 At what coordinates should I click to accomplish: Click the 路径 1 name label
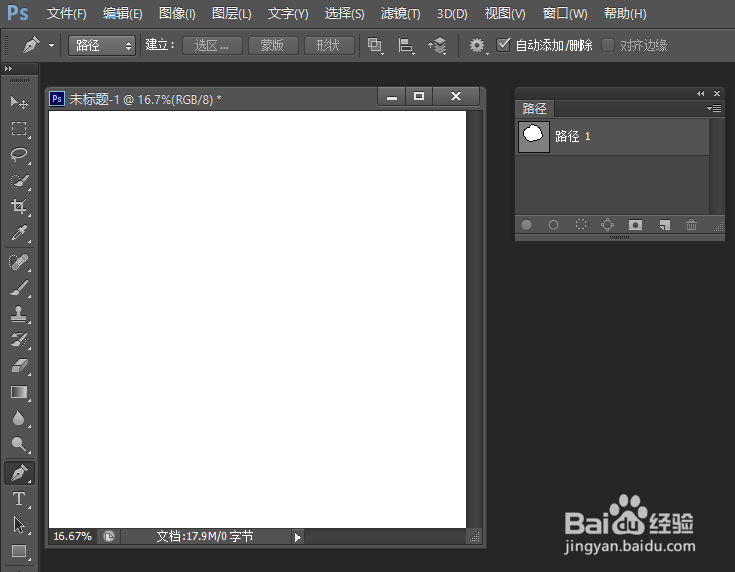tap(573, 136)
